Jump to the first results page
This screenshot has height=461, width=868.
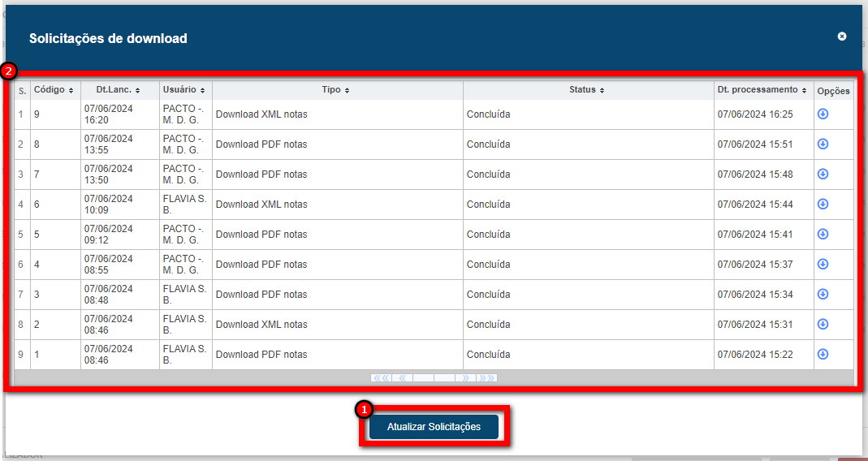[x=381, y=378]
